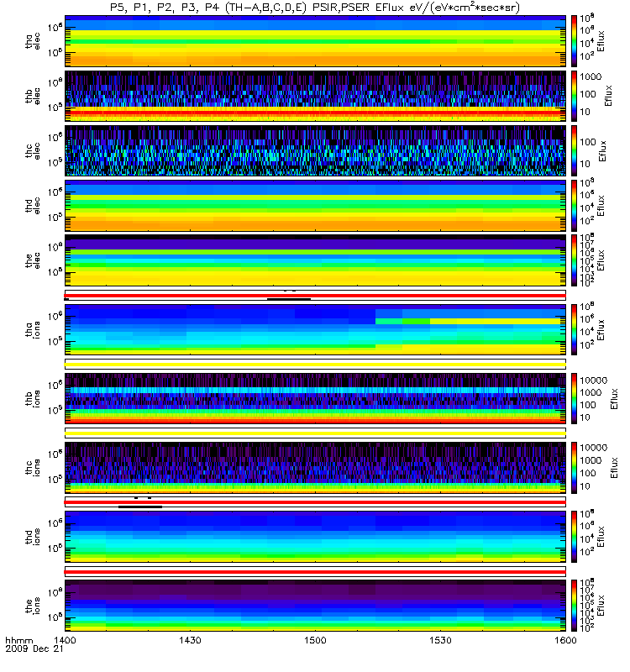Click the thc ions color bar
The image size is (630, 672).
click(x=574, y=468)
